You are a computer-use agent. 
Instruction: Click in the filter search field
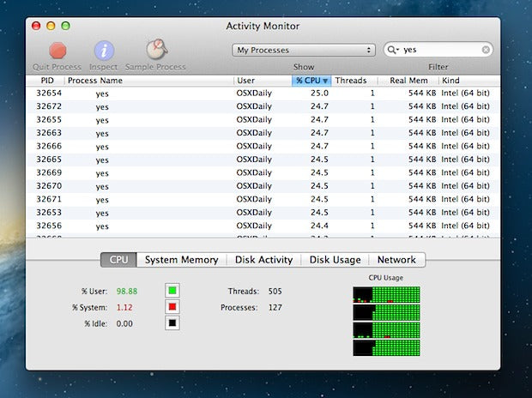point(442,51)
